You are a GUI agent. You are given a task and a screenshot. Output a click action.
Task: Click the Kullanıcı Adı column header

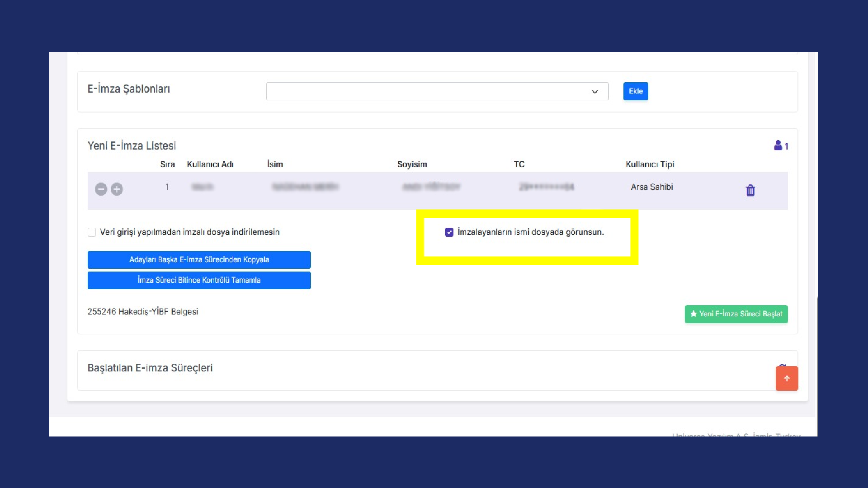(x=210, y=164)
